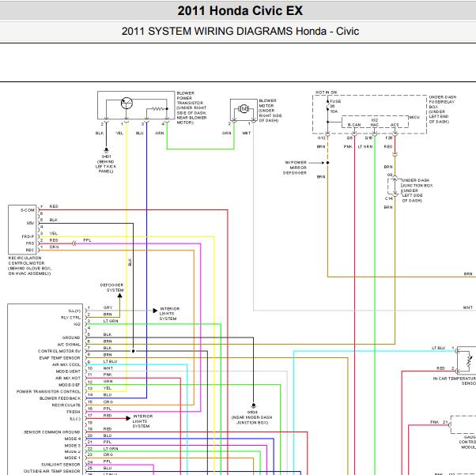Click the 'LT GRN' wire label below Q16

click(365, 146)
